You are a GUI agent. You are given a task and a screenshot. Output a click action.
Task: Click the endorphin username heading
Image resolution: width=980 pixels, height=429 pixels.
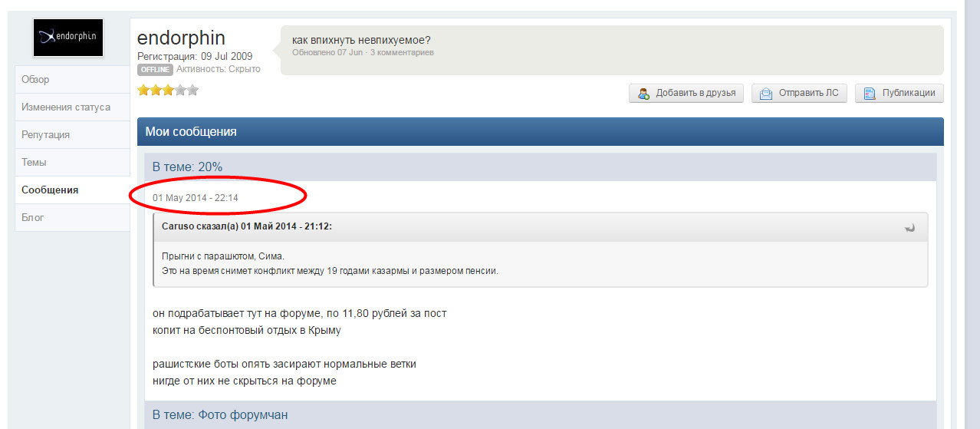(181, 38)
